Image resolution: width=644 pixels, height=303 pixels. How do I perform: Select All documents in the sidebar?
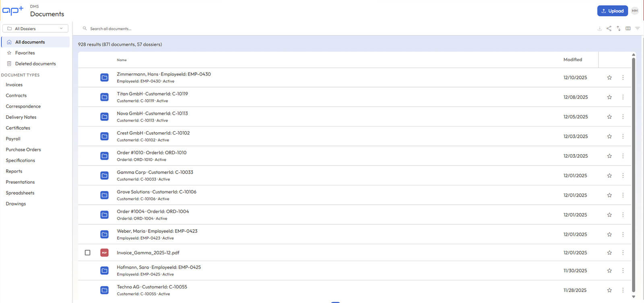pos(35,42)
